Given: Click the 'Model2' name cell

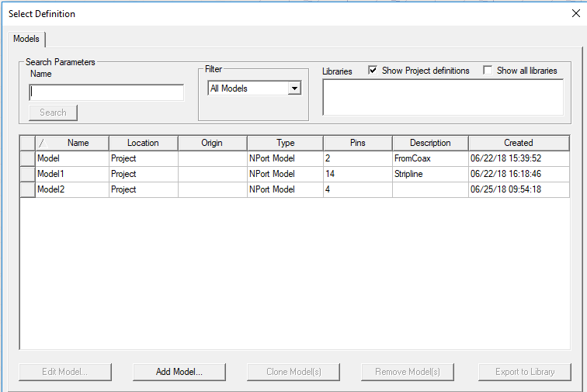Looking at the screenshot, I should tap(72, 189).
